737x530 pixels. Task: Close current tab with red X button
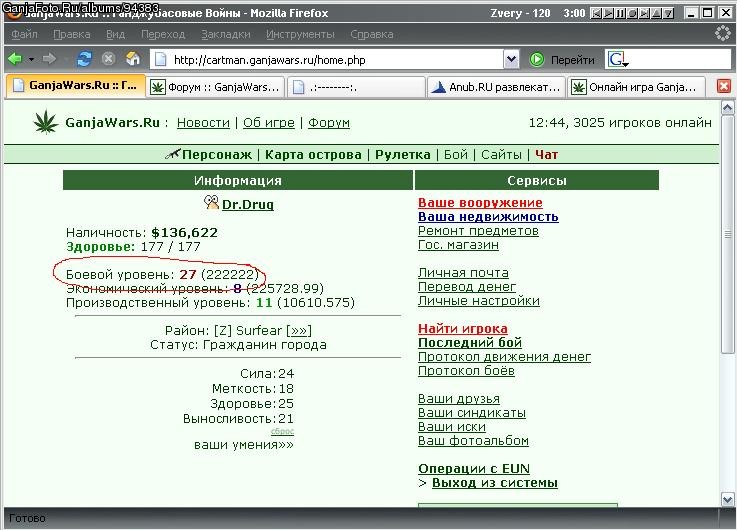[724, 86]
